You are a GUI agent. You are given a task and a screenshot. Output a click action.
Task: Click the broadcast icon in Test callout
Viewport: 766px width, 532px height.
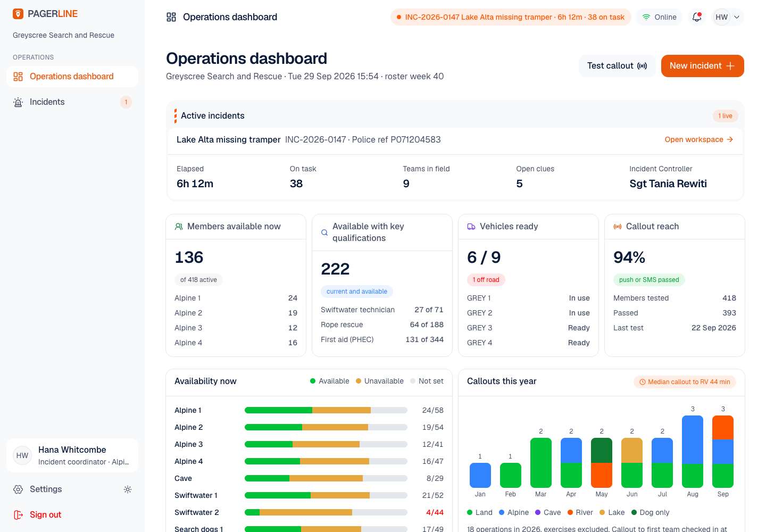(x=642, y=66)
